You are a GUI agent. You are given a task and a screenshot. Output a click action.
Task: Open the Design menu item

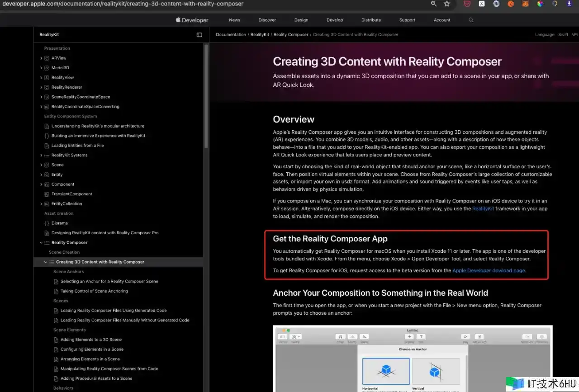[301, 20]
